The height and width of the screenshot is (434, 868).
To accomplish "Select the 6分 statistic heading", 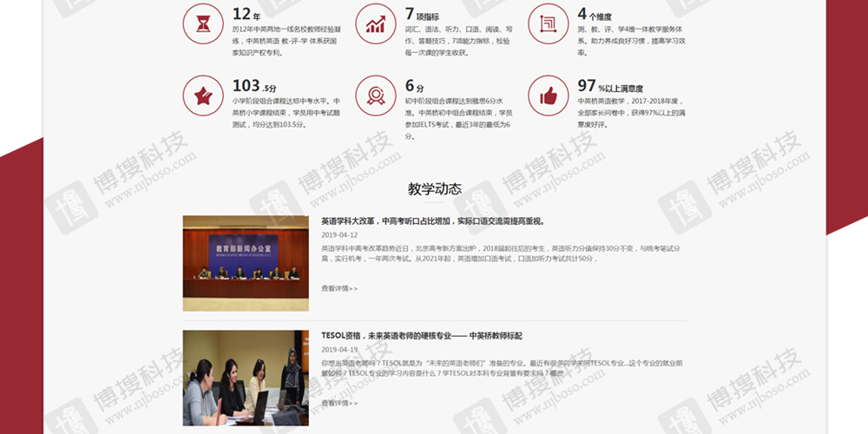I will (x=414, y=86).
